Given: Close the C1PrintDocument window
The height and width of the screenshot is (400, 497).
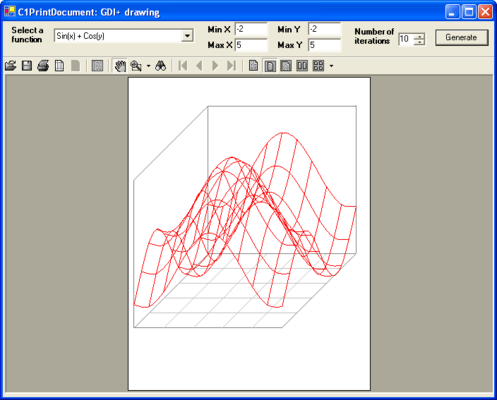Looking at the screenshot, I should [485, 12].
